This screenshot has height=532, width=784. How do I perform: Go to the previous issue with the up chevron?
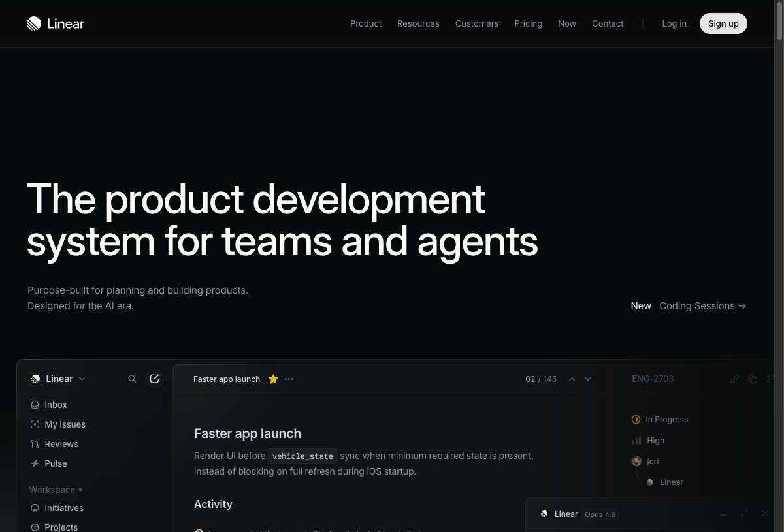pyautogui.click(x=572, y=379)
